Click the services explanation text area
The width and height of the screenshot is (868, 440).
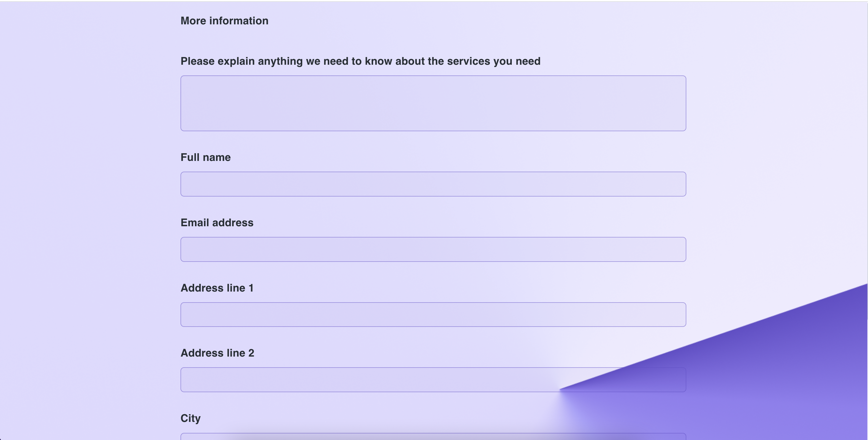(x=433, y=103)
